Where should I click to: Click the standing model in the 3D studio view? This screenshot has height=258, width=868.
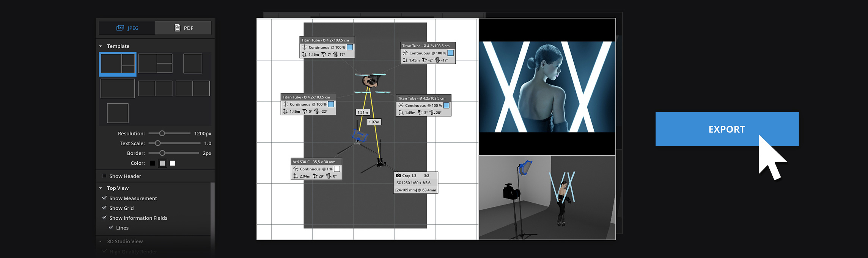[x=562, y=203]
